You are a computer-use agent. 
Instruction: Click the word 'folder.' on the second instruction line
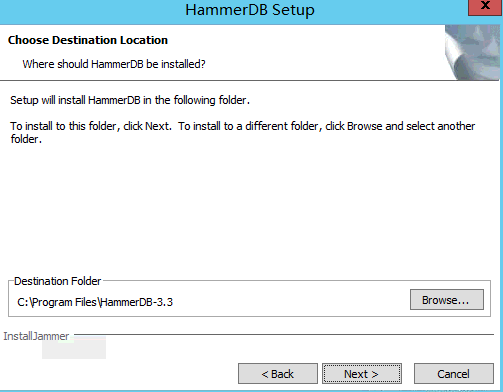click(x=26, y=139)
